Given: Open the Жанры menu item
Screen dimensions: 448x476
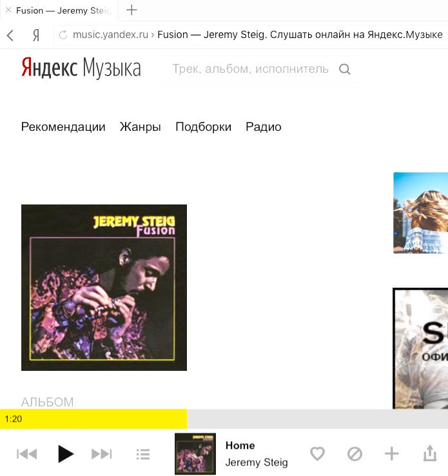Looking at the screenshot, I should (x=140, y=127).
